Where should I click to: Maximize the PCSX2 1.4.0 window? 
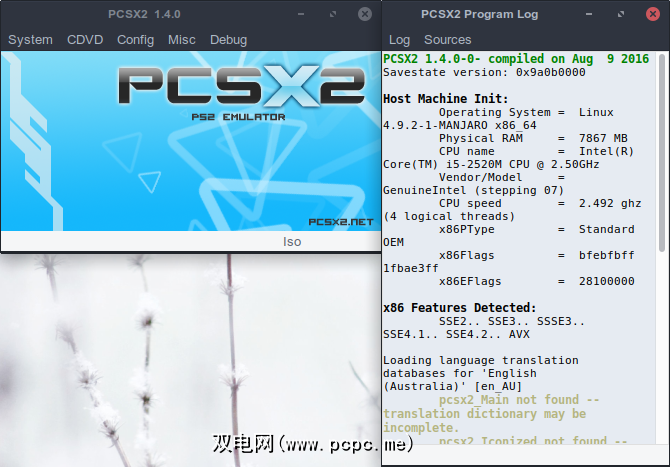pyautogui.click(x=333, y=14)
